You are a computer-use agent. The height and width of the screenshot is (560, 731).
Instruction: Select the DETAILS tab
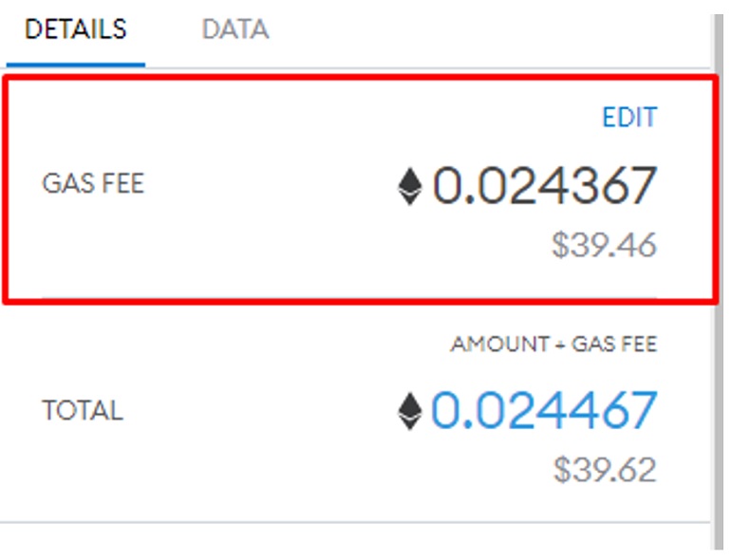[x=75, y=29]
